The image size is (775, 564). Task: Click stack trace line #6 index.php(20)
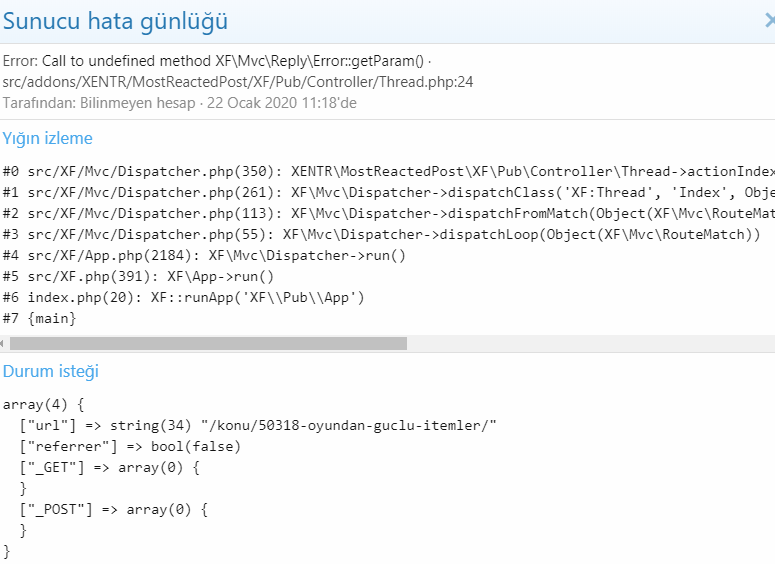(x=183, y=298)
